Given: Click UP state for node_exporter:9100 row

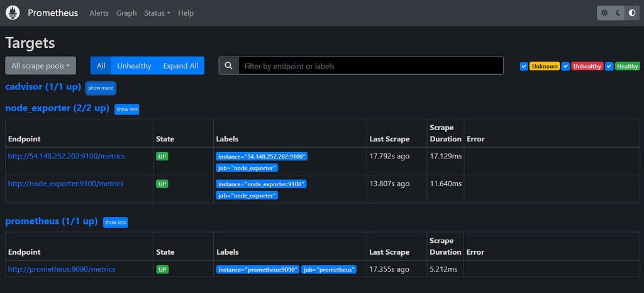Looking at the screenshot, I should pyautogui.click(x=162, y=184).
